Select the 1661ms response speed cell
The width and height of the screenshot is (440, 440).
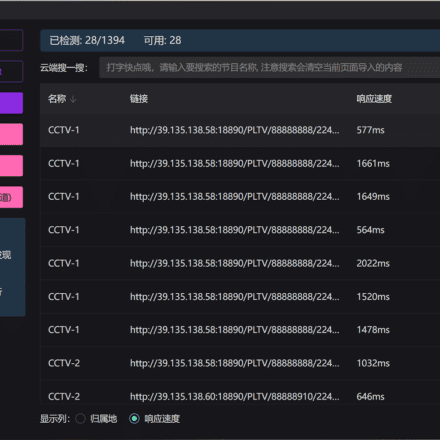point(373,163)
